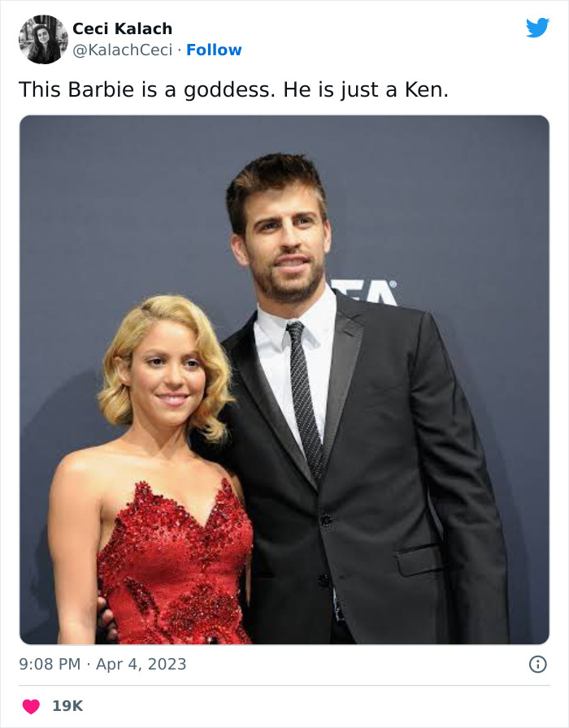Click the display name Ceci Kalach
Image resolution: width=569 pixels, height=728 pixels.
tap(122, 28)
